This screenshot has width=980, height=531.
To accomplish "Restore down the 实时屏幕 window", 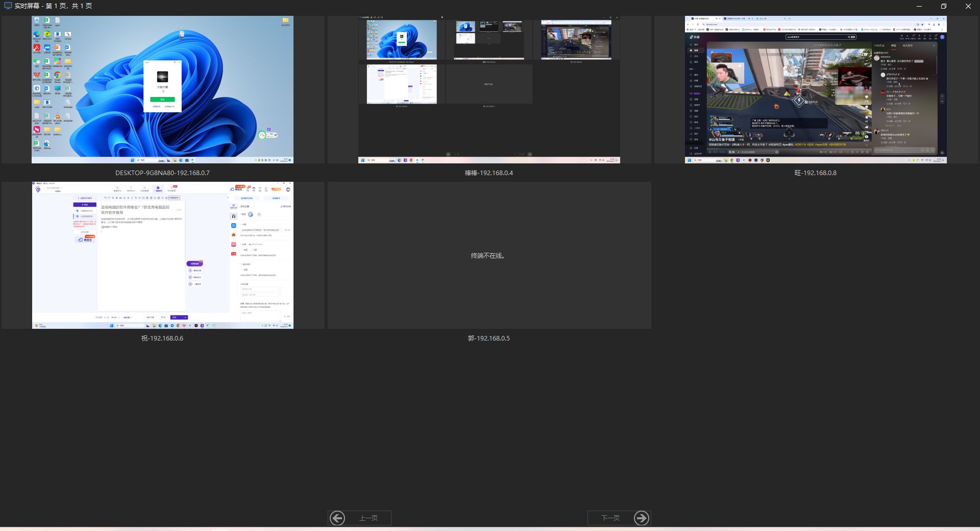I will [943, 6].
